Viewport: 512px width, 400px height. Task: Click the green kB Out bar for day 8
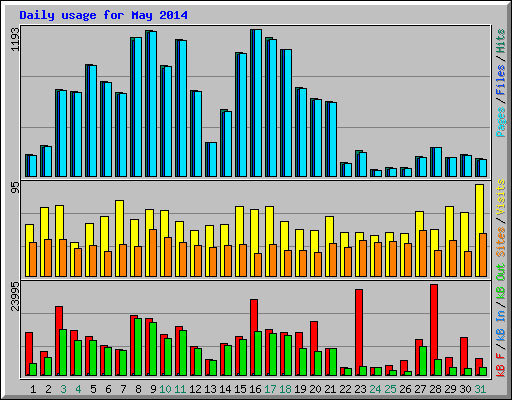(x=138, y=347)
